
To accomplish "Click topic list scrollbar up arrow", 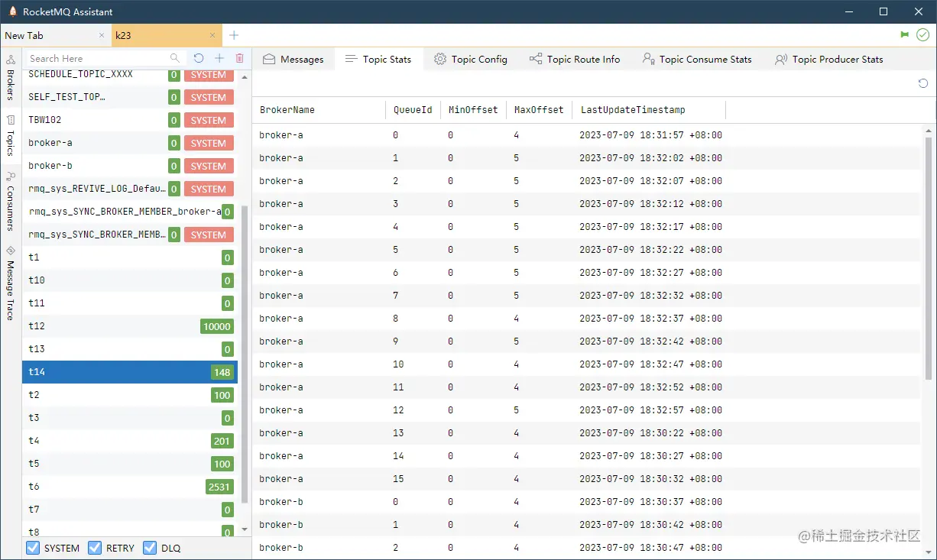I will tap(245, 77).
